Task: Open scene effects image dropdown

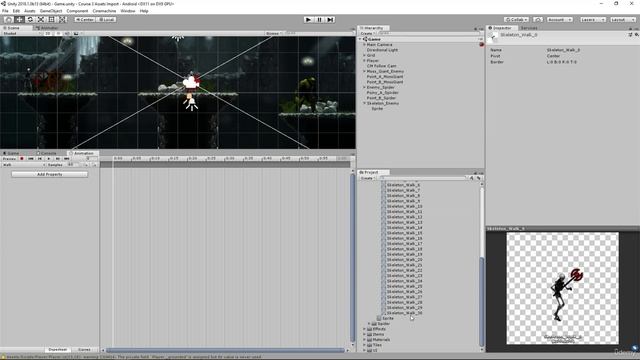Action: [x=77, y=33]
